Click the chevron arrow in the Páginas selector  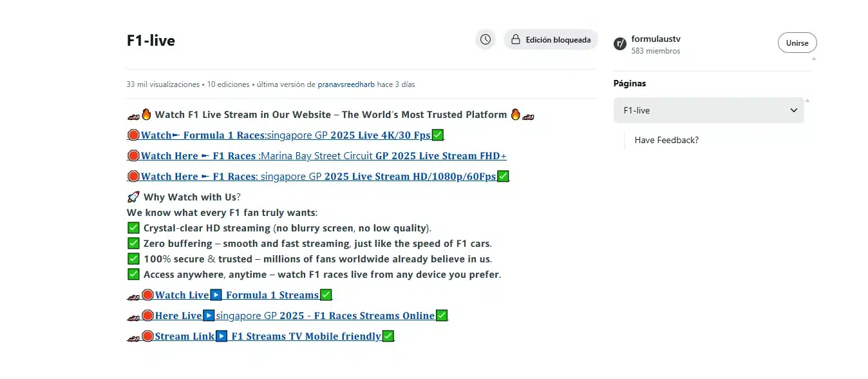[793, 110]
